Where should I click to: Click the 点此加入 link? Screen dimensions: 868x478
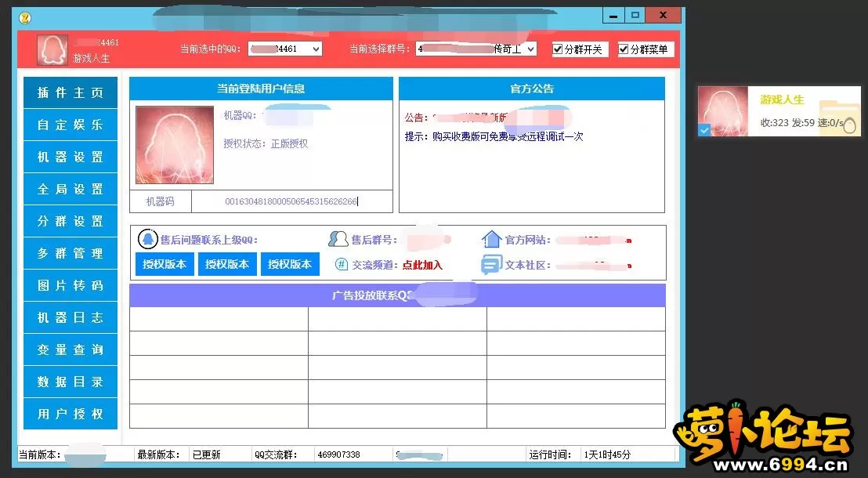(422, 265)
